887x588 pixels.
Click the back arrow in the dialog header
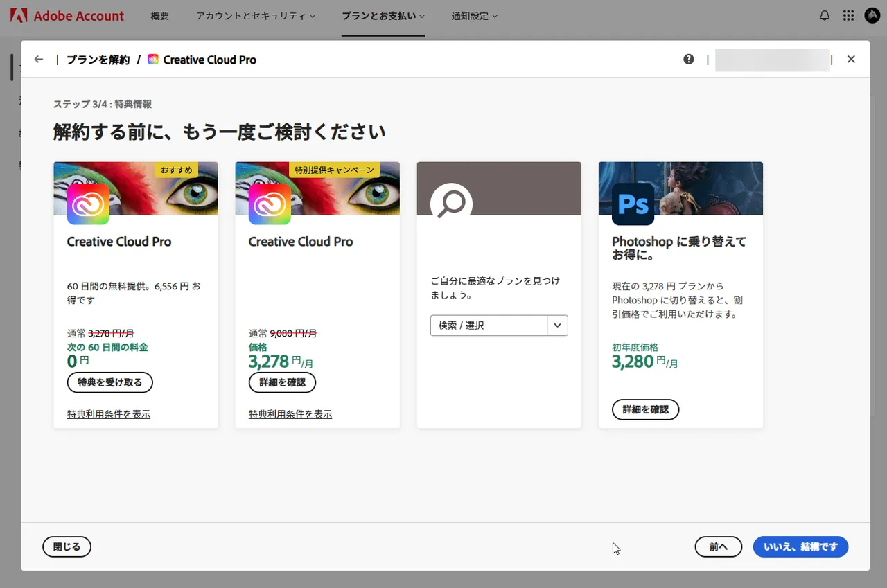coord(39,60)
